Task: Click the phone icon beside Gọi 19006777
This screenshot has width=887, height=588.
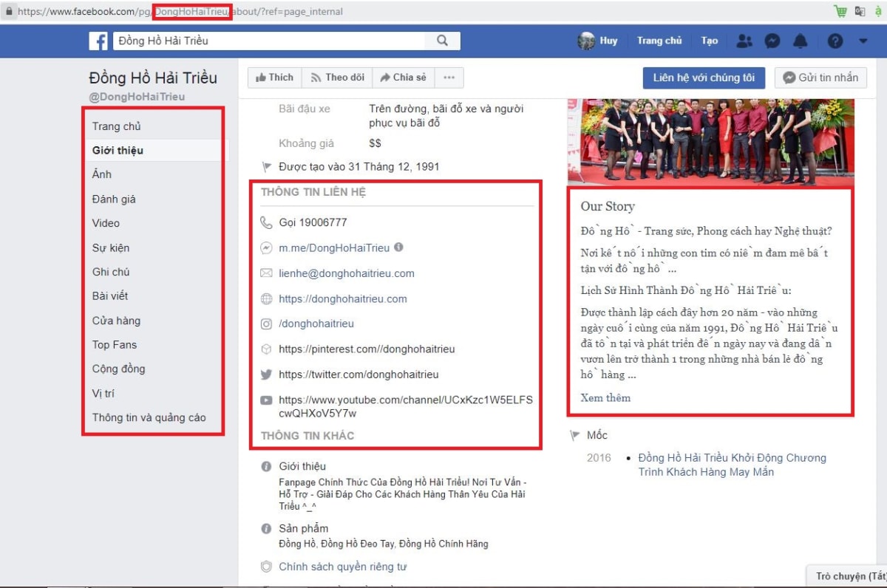Action: (x=266, y=222)
